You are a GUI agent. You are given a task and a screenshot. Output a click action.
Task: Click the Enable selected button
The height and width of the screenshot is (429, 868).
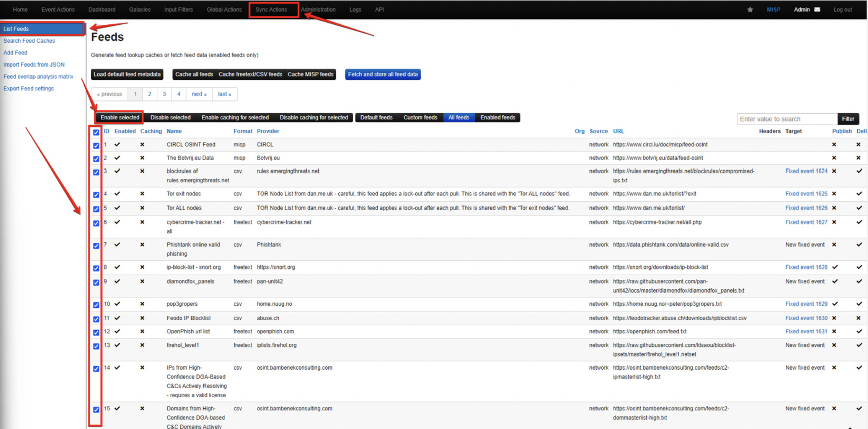pyautogui.click(x=120, y=118)
